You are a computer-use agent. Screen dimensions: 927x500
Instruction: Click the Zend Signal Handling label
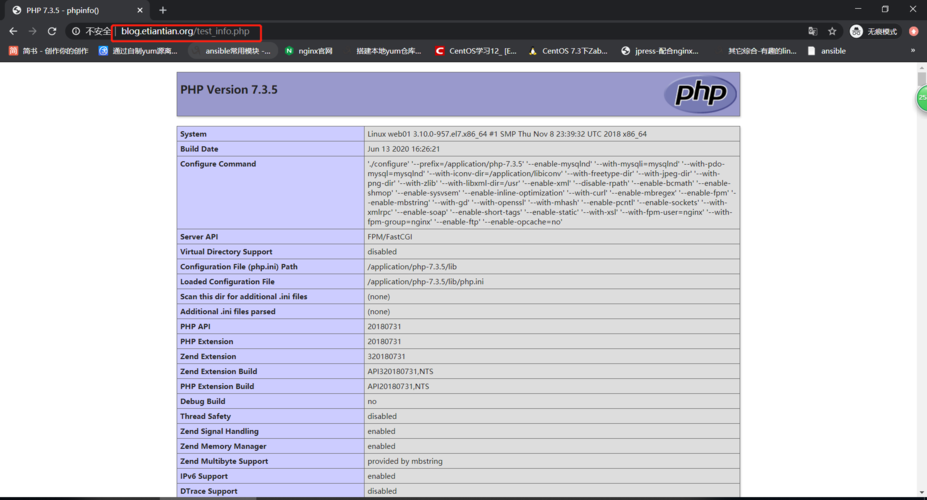pyautogui.click(x=219, y=431)
